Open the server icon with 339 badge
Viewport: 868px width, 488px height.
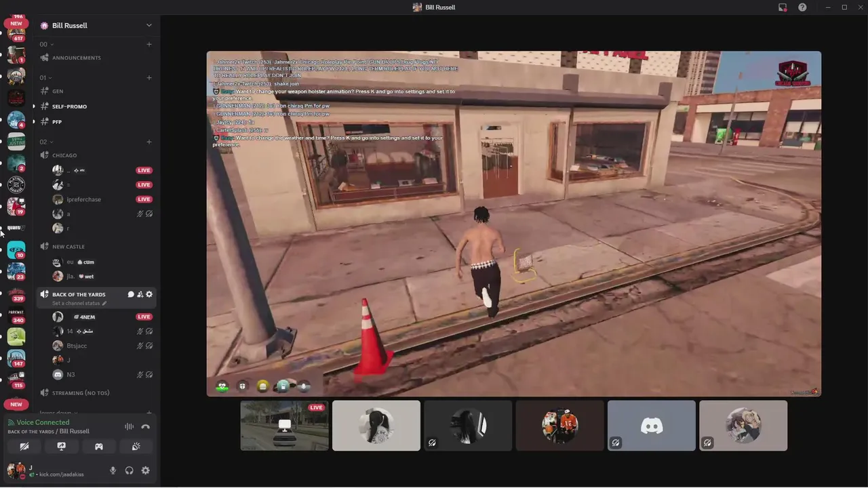(x=16, y=293)
